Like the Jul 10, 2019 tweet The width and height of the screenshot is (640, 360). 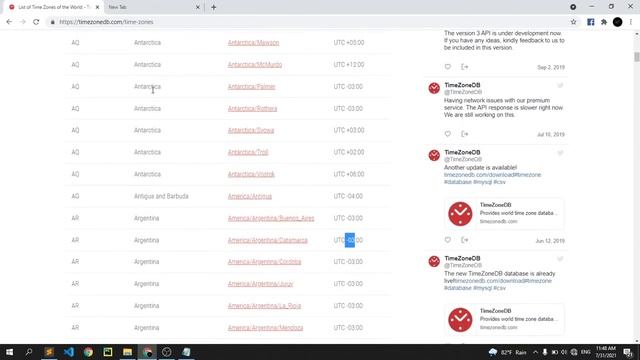click(448, 134)
